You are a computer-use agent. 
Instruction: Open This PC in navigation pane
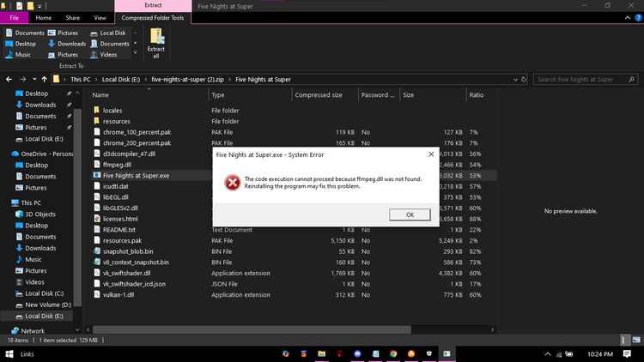[27, 202]
